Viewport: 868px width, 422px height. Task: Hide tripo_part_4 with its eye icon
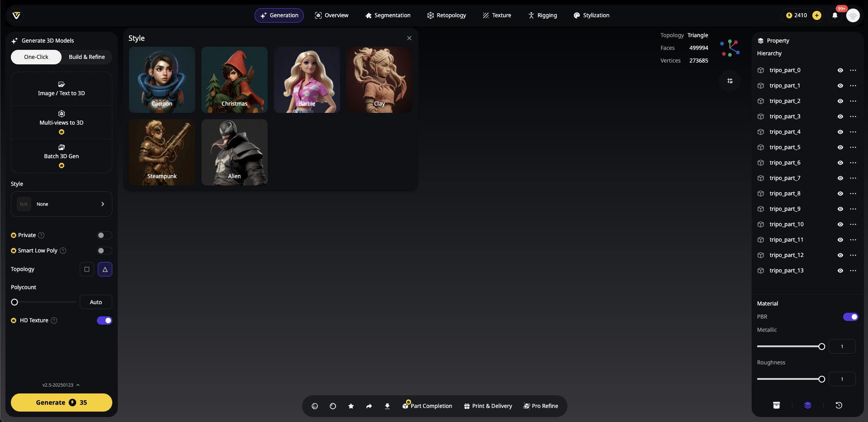pyautogui.click(x=840, y=132)
